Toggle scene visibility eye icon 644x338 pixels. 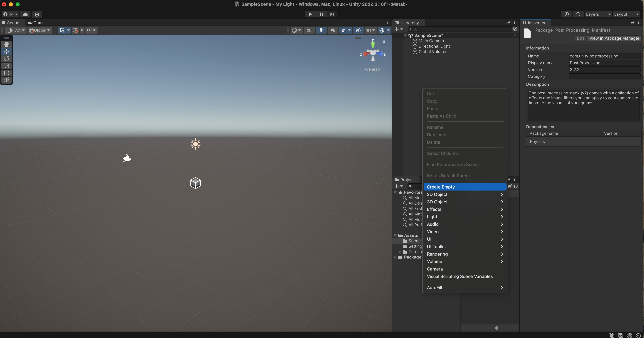click(x=358, y=30)
